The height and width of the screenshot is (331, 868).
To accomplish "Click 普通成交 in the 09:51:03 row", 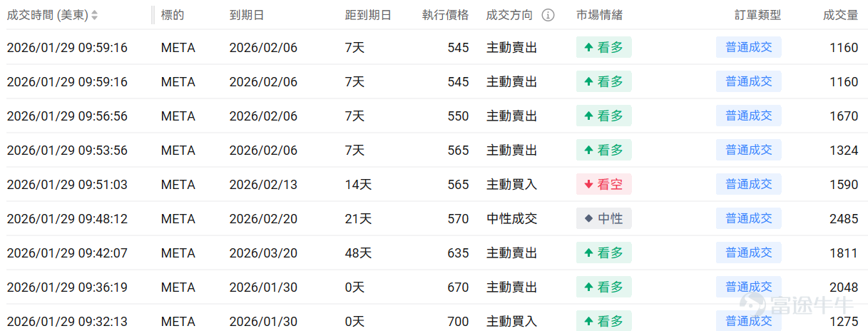I will pos(749,184).
